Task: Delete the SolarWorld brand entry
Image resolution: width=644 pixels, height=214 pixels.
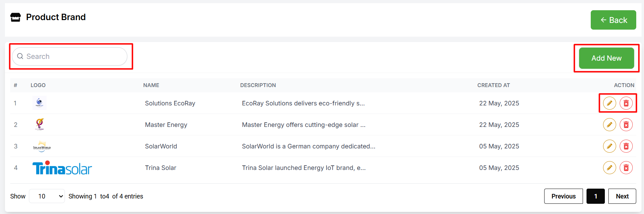Action: (626, 146)
